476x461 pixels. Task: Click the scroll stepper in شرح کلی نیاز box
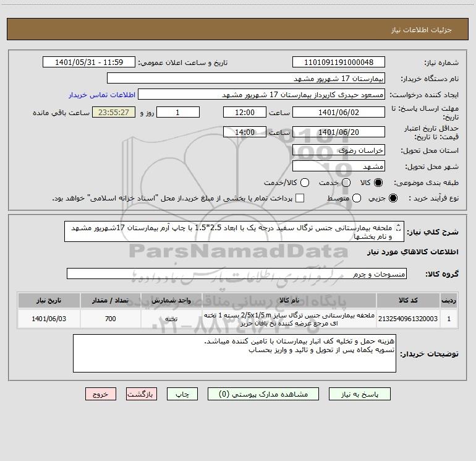tap(399, 227)
